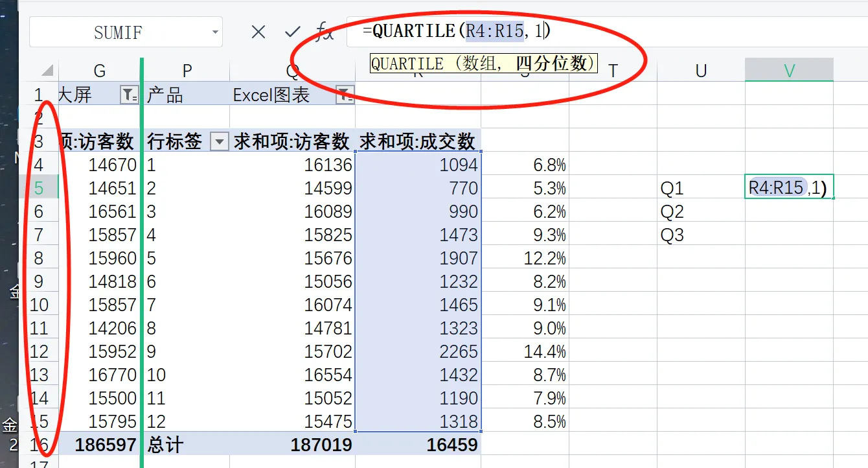
Task: Select visitor count cell 16136
Action: click(292, 165)
